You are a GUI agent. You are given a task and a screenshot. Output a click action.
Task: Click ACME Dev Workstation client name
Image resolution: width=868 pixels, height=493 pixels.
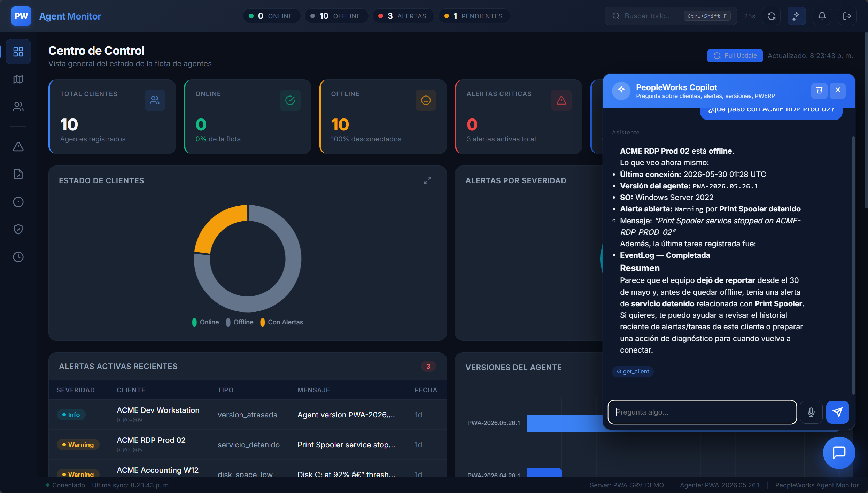point(158,410)
